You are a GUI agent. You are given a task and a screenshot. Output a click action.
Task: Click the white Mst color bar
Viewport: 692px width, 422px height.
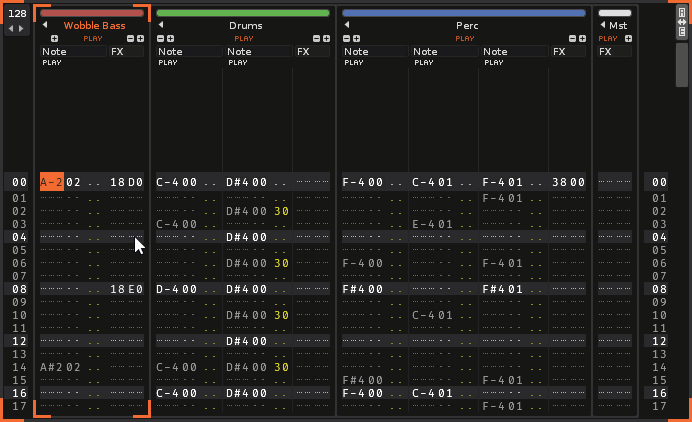click(615, 13)
